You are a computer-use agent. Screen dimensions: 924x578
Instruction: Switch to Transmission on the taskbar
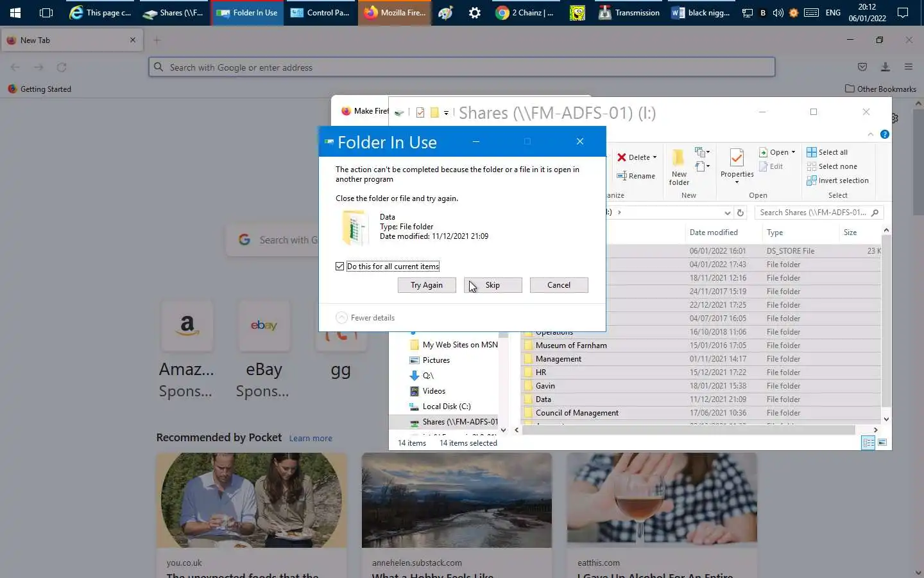629,12
